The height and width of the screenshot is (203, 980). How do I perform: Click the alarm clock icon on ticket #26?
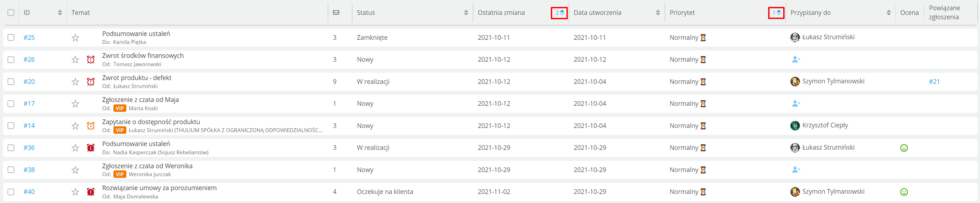point(91,60)
